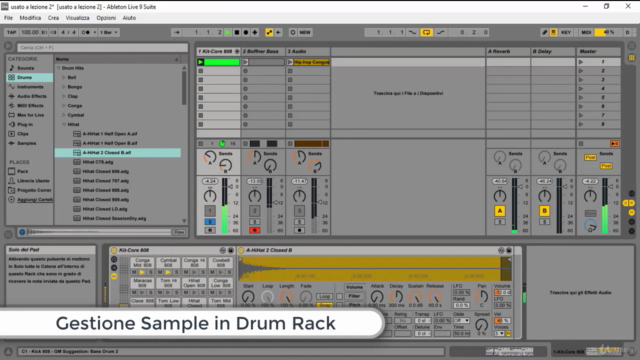
Task: Click Snap button in Simpler
Action: [x=324, y=305]
